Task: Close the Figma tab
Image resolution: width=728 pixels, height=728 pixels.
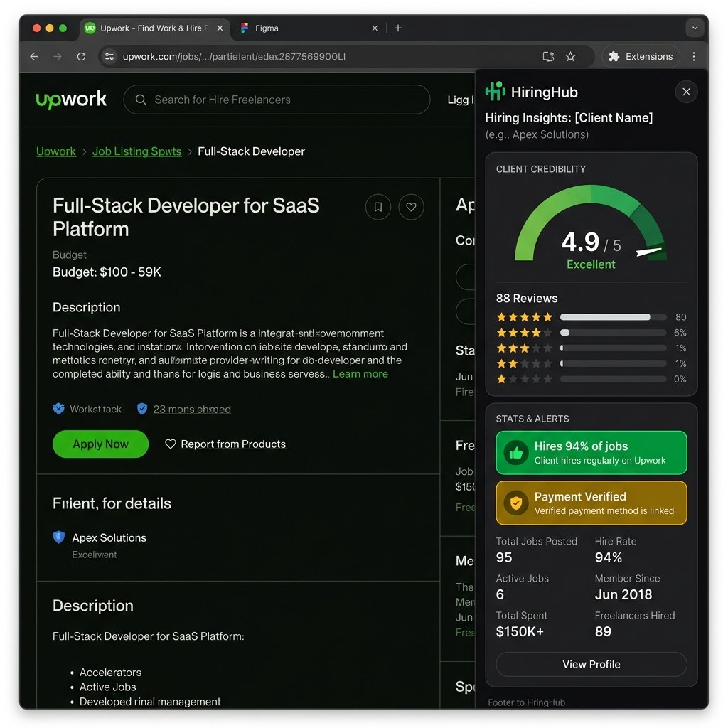Action: point(375,28)
